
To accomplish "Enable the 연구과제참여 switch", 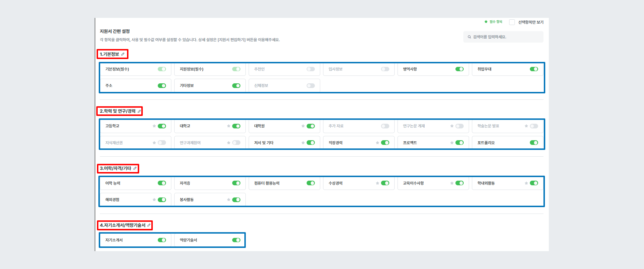I will click(236, 143).
